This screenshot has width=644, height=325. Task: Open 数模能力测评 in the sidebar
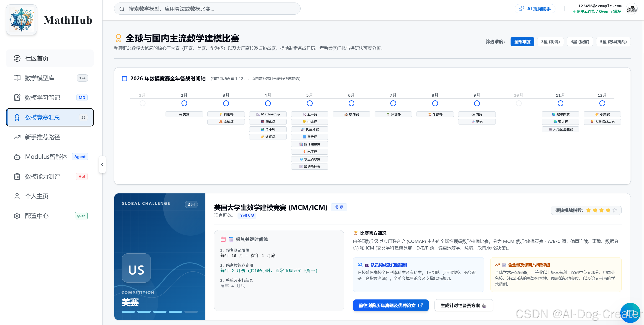coord(50,177)
